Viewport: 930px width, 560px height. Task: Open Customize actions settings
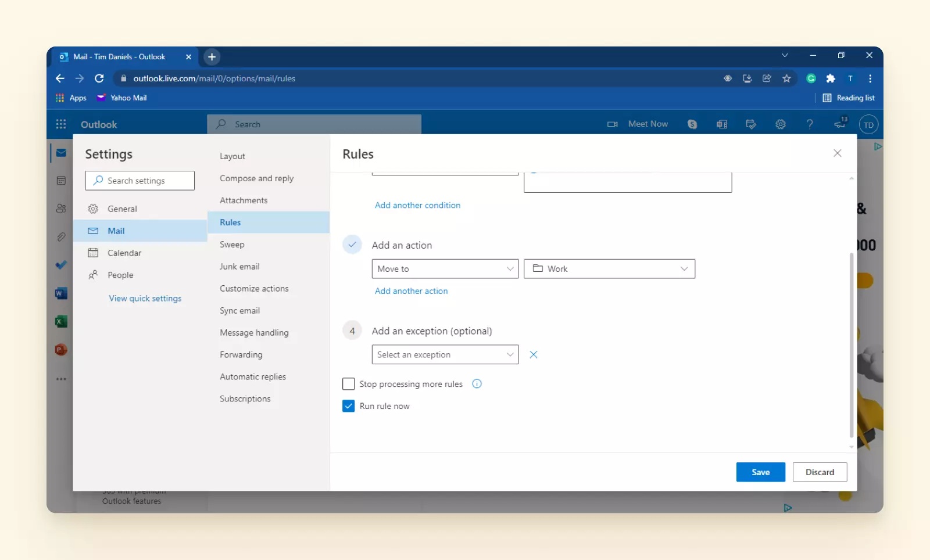point(269,289)
